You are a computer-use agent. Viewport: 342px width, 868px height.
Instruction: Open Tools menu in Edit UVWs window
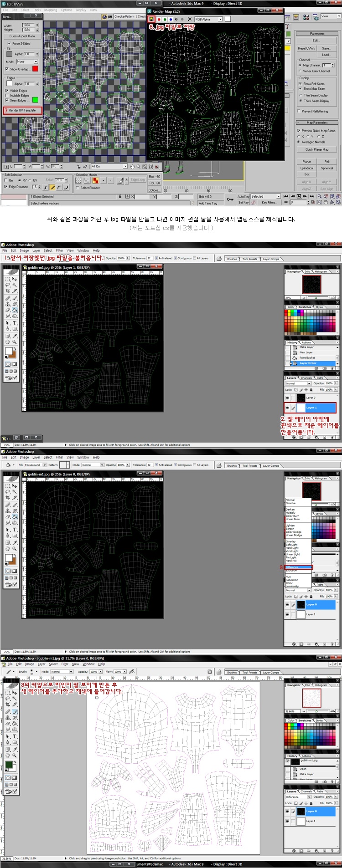tap(37, 10)
